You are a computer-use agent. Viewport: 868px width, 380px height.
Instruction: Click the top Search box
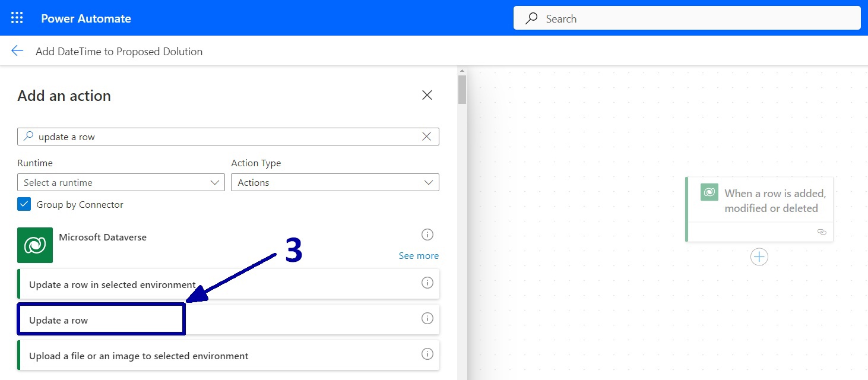[687, 18]
